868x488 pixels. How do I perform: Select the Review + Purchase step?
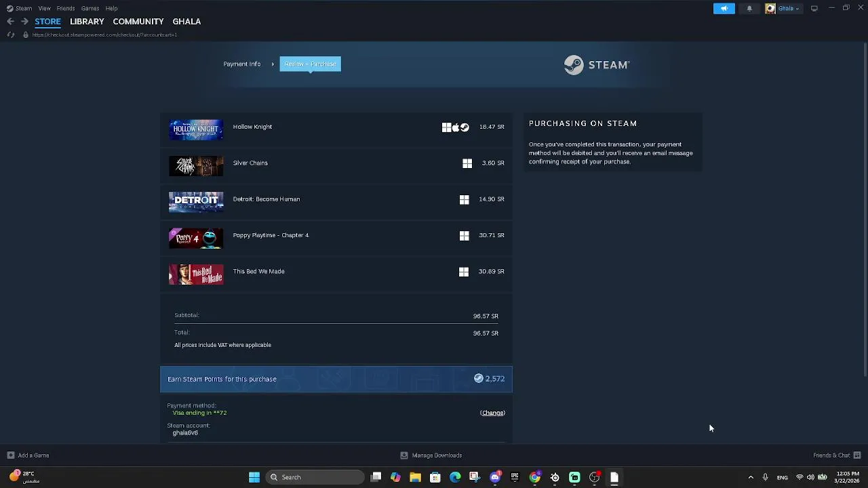click(x=310, y=64)
